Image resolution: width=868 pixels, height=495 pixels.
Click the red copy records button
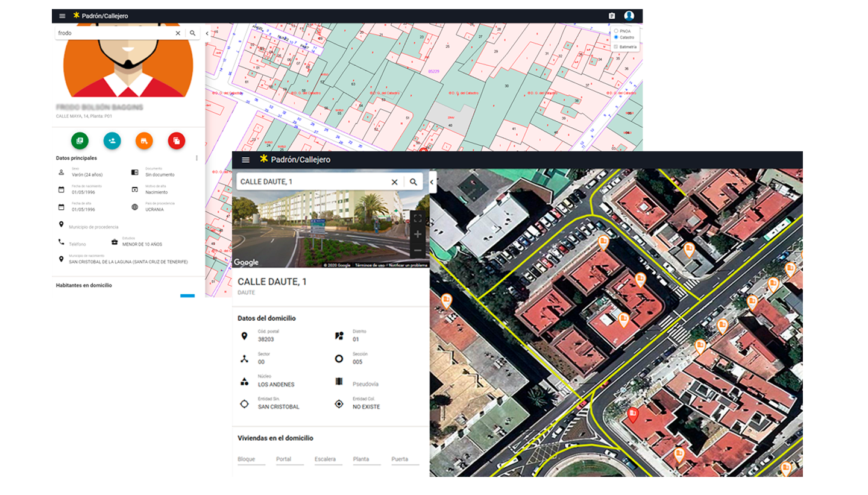(x=177, y=140)
